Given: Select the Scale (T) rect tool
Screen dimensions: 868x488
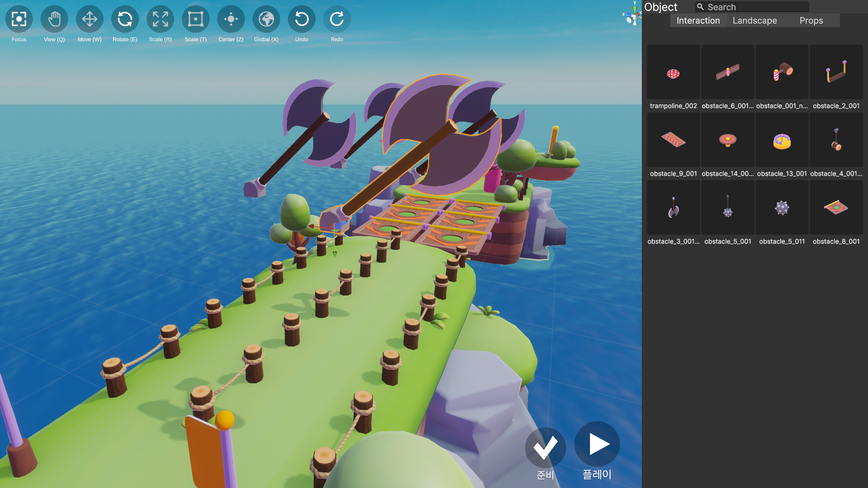Looking at the screenshot, I should click(195, 19).
